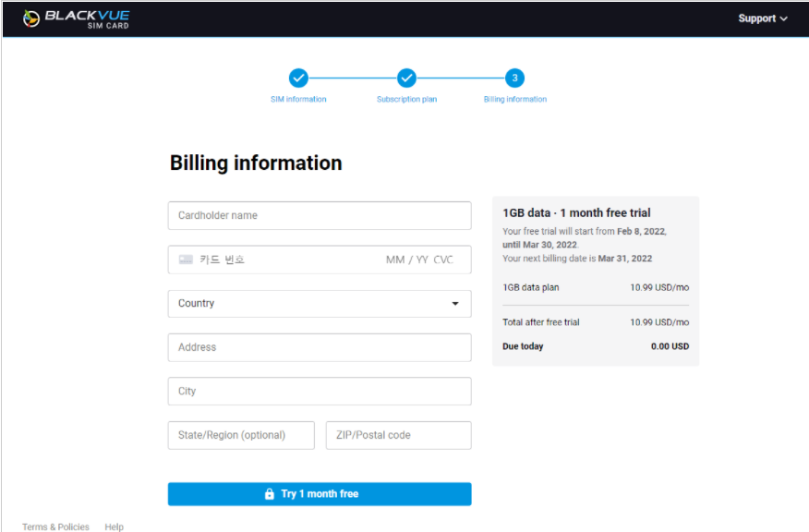The height and width of the screenshot is (532, 809).
Task: Focus the ZIP/Postal code field
Action: click(398, 435)
